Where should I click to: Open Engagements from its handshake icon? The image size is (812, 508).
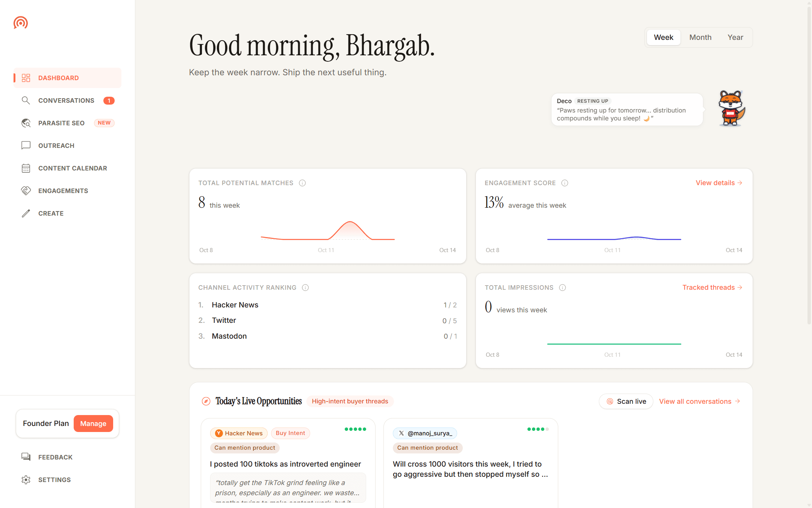pyautogui.click(x=26, y=191)
